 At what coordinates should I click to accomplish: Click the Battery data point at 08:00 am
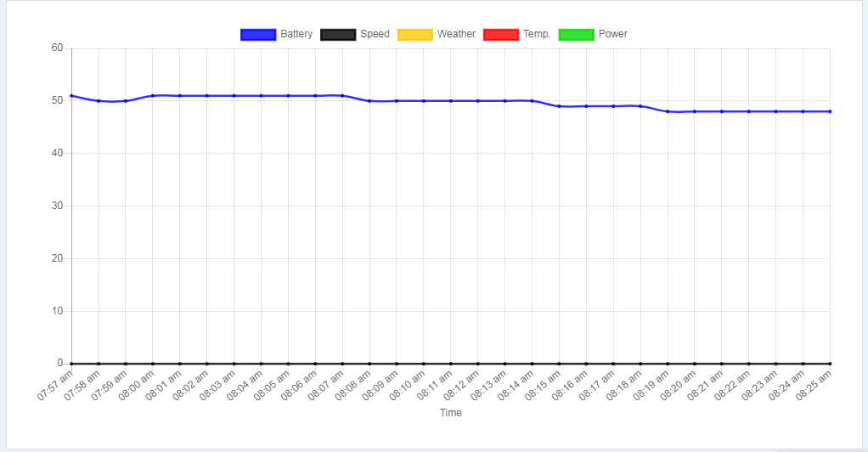tap(153, 96)
